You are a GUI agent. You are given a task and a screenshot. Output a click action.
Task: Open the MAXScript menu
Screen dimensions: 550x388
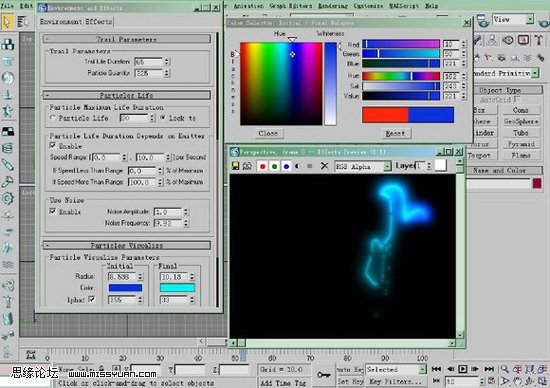coord(404,6)
